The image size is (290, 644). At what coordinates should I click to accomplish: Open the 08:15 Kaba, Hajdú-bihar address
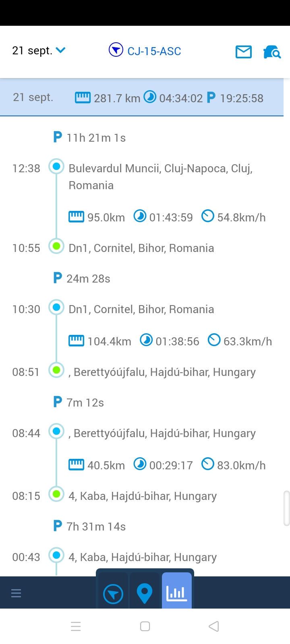pos(143,496)
